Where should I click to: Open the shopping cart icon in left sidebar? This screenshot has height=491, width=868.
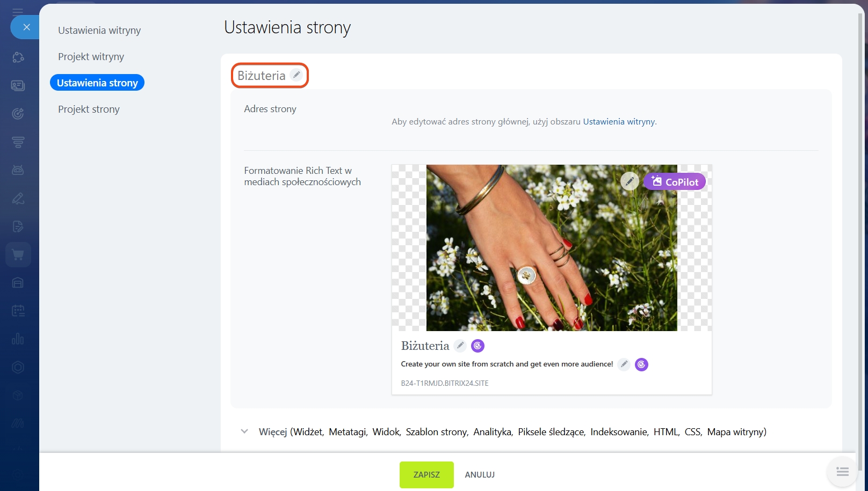[x=18, y=255]
